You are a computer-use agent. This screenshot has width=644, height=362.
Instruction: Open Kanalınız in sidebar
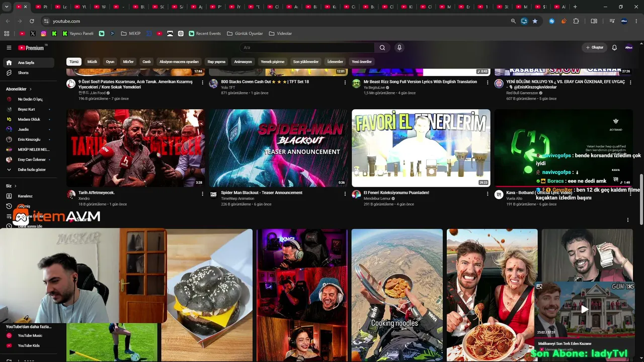pyautogui.click(x=28, y=196)
